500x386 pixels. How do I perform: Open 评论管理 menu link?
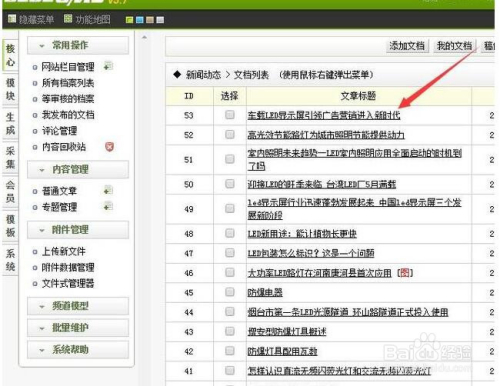59,131
